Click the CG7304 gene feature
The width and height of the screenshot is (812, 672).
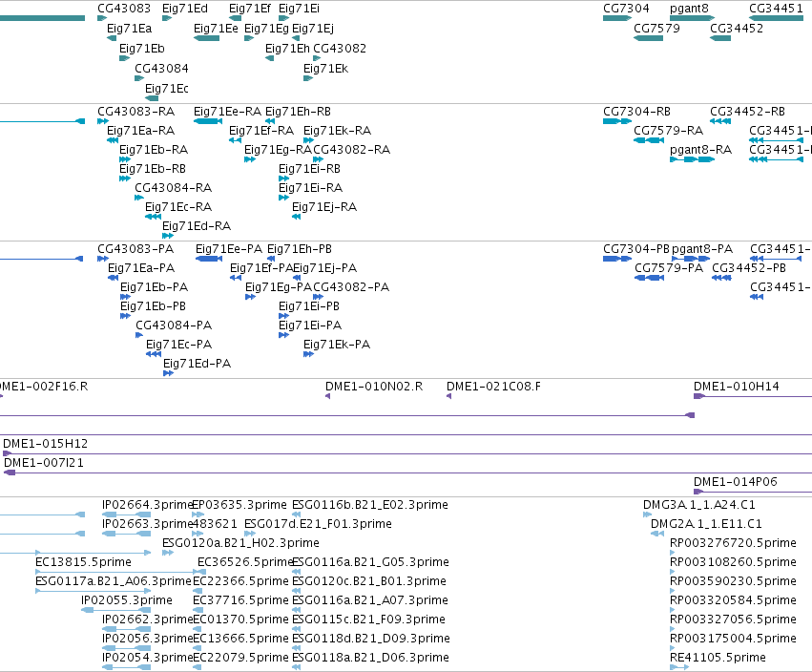coord(617,18)
